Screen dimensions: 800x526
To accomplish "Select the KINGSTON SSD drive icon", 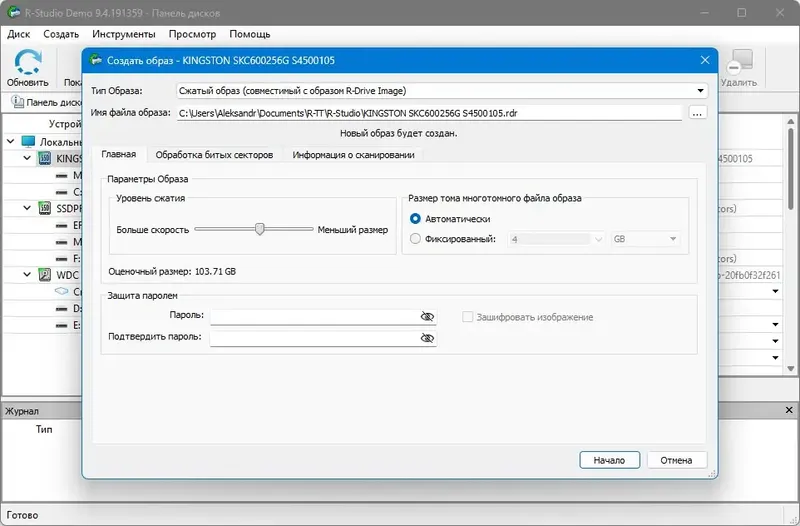I will (45, 158).
